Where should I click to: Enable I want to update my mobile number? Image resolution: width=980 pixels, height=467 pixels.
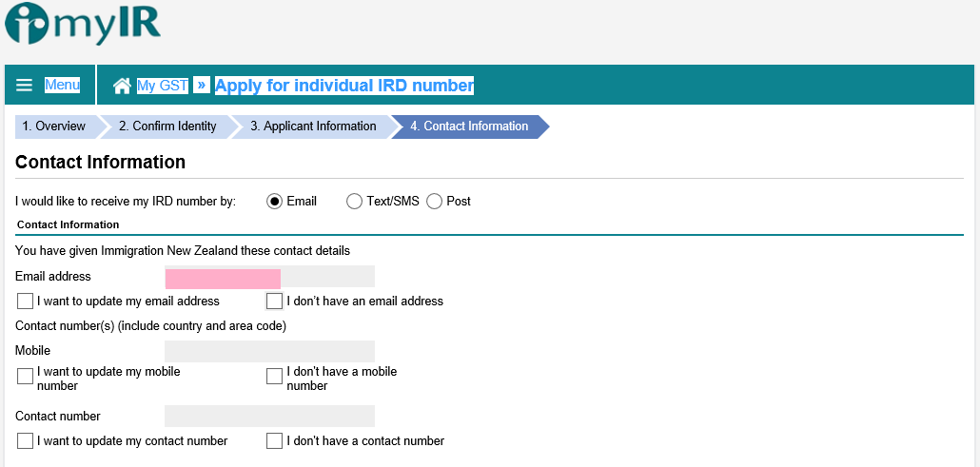pos(26,376)
